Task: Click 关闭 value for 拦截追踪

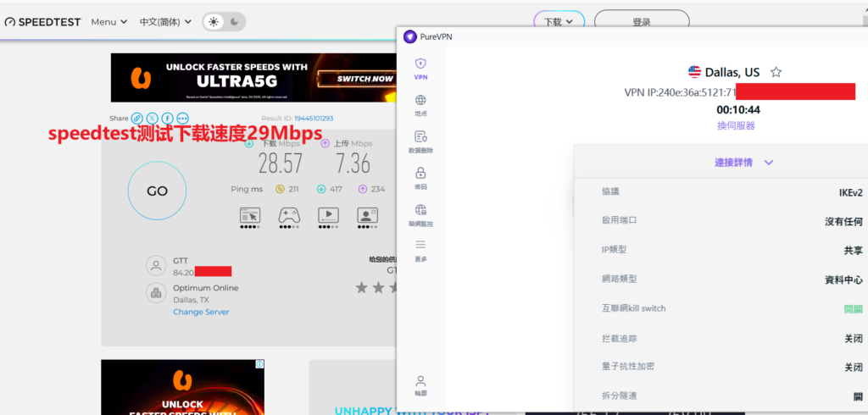Action: click(x=853, y=338)
